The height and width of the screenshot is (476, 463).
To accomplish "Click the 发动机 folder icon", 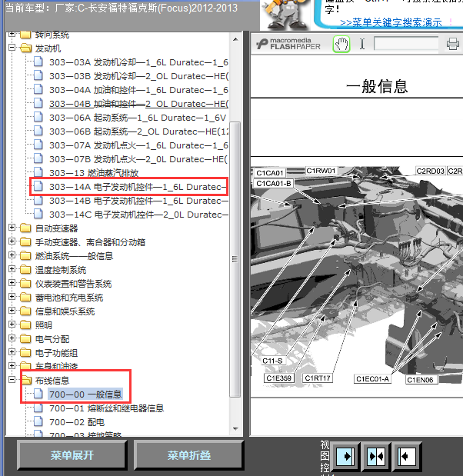I will (x=26, y=48).
